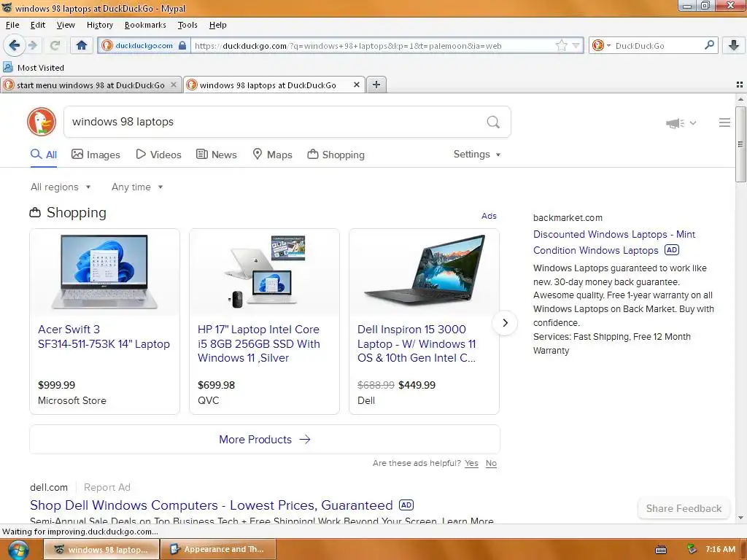Screen dimensions: 747x560
Task: Open the Edit menu
Action: (x=38, y=25)
